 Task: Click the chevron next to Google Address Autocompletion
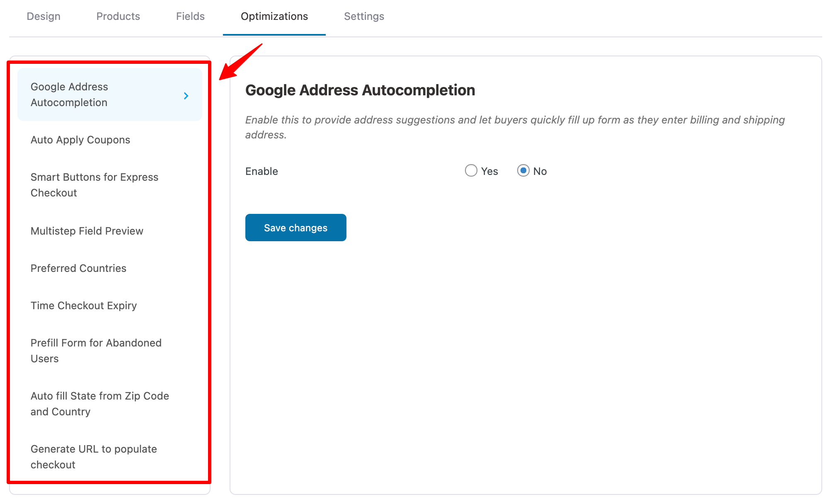tap(186, 95)
